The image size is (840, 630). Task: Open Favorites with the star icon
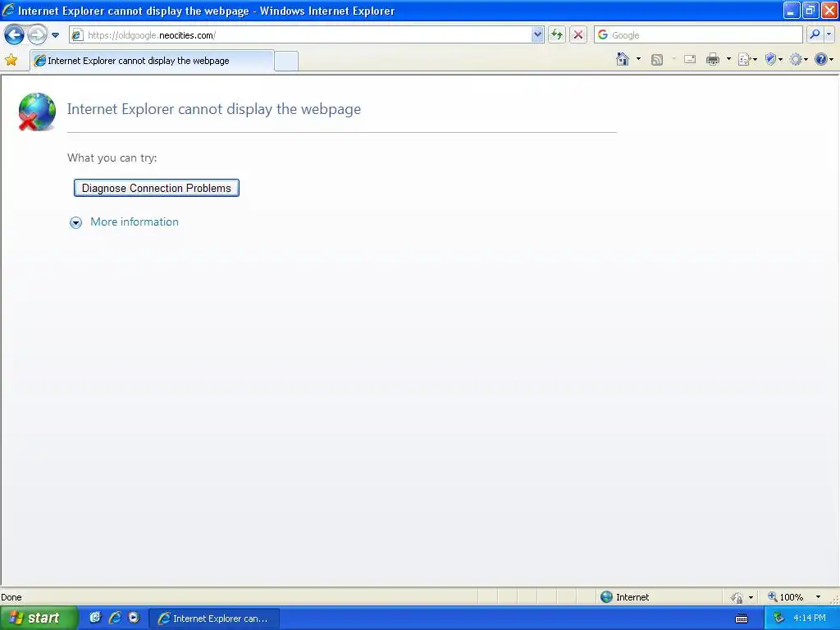coord(11,60)
